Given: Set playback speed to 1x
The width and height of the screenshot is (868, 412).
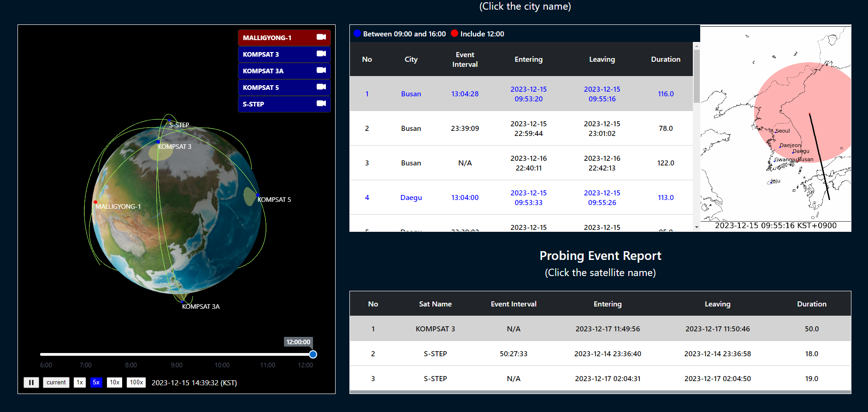Looking at the screenshot, I should 80,383.
